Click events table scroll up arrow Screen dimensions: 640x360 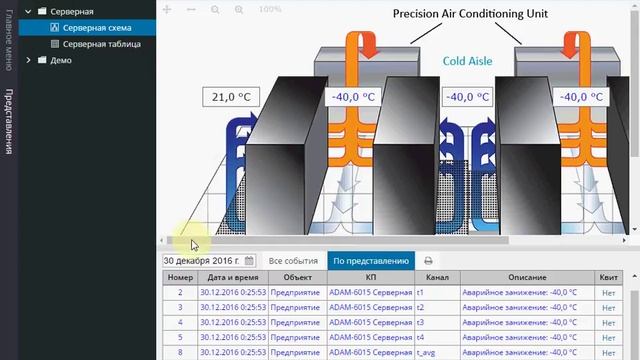point(634,276)
